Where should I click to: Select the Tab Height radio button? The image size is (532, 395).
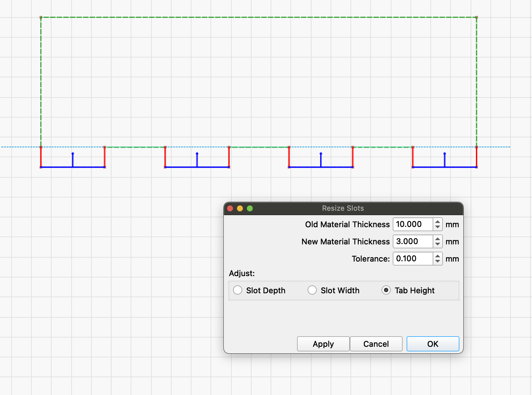[x=386, y=290]
